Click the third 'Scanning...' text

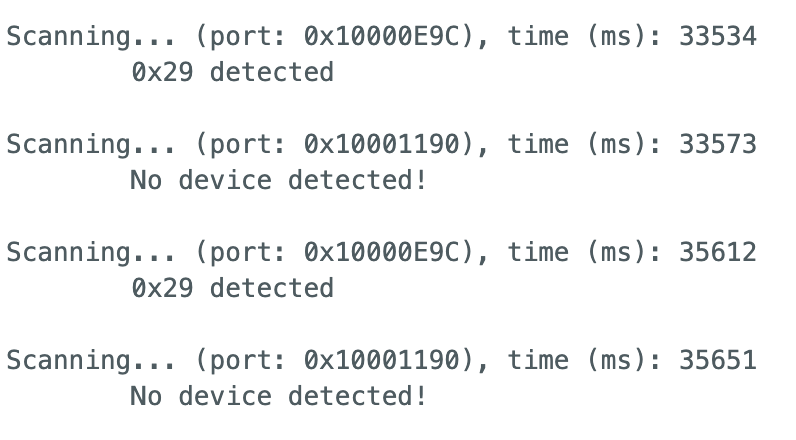(91, 253)
